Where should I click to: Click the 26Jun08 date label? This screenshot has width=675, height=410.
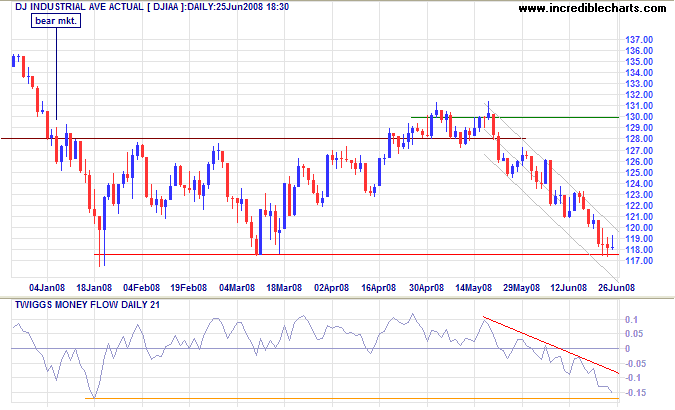[616, 288]
